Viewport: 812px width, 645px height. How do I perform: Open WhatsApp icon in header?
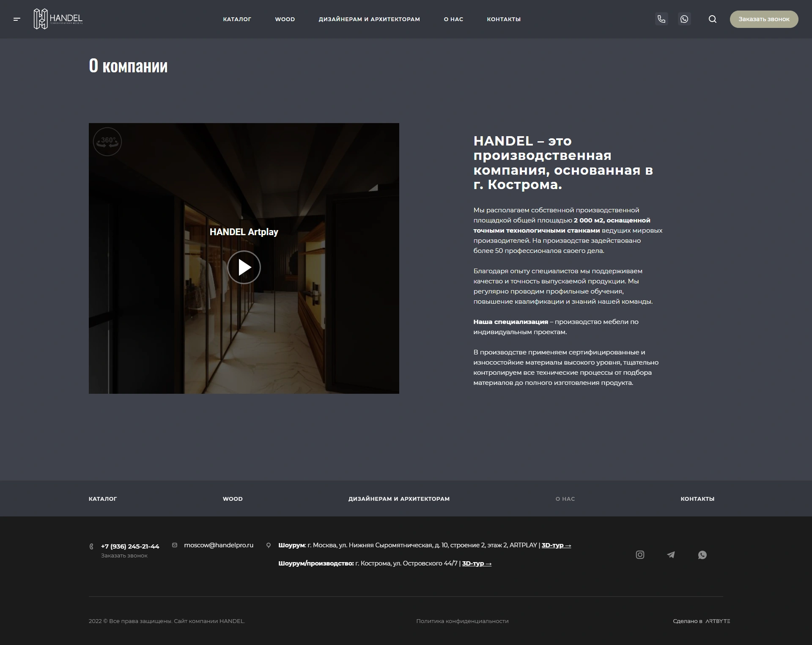tap(684, 19)
